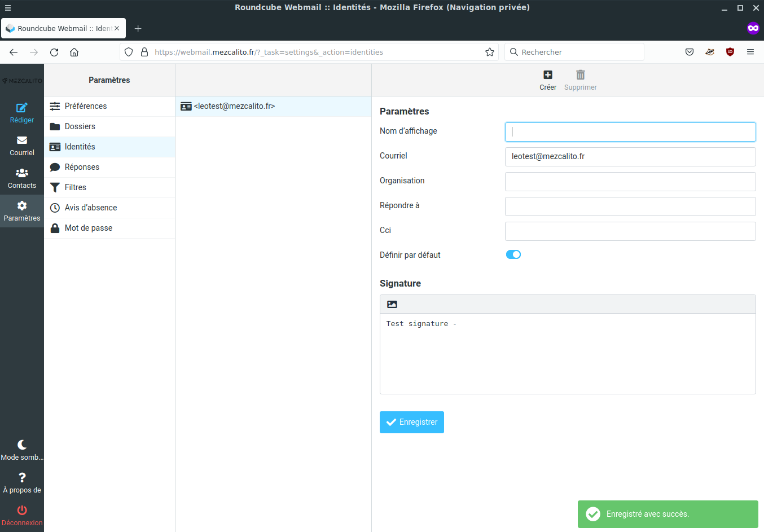This screenshot has height=532, width=764.
Task: Open Firefox hamburger application menu
Action: click(x=750, y=52)
